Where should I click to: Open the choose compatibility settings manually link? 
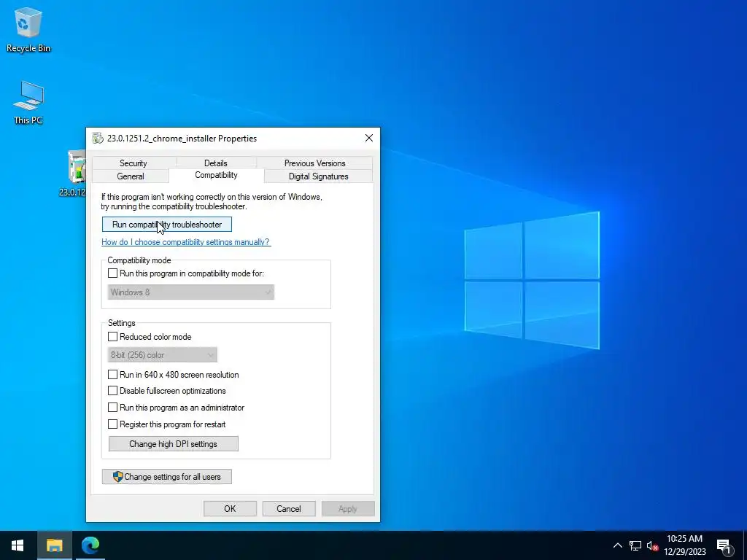(x=186, y=242)
